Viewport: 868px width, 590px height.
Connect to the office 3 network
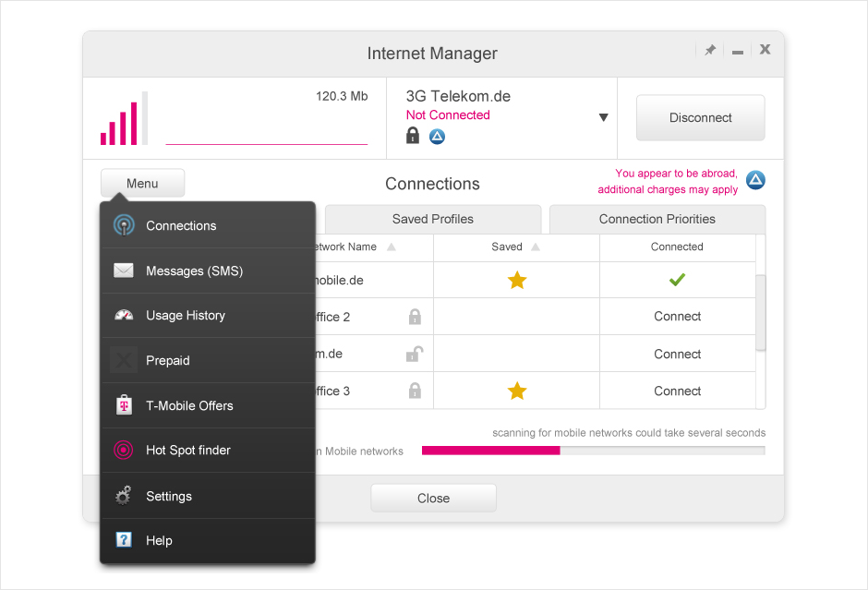tap(677, 391)
